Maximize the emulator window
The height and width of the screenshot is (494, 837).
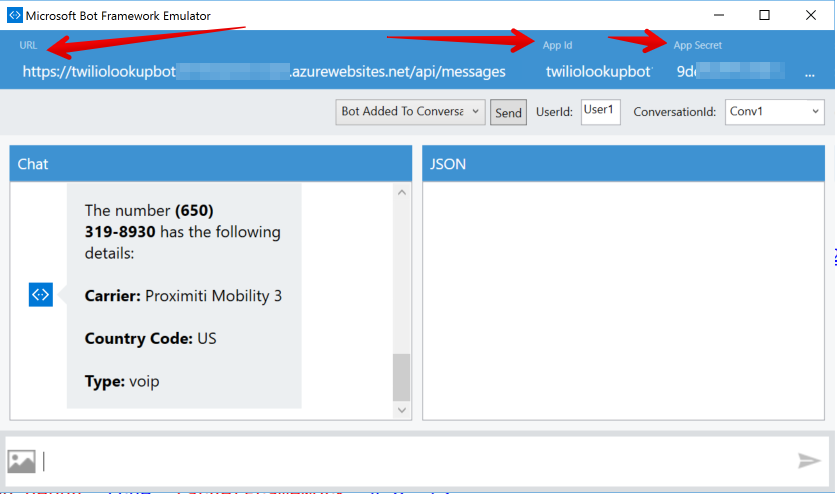pos(764,15)
